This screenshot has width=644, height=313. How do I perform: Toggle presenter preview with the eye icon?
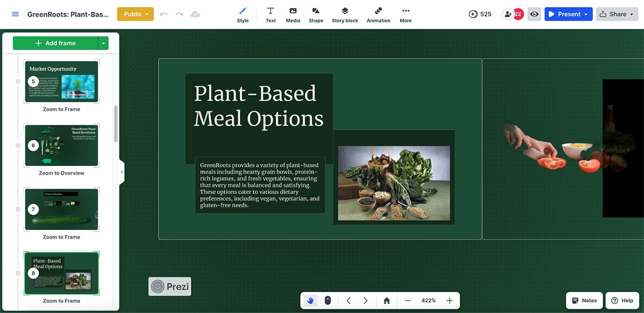(534, 14)
